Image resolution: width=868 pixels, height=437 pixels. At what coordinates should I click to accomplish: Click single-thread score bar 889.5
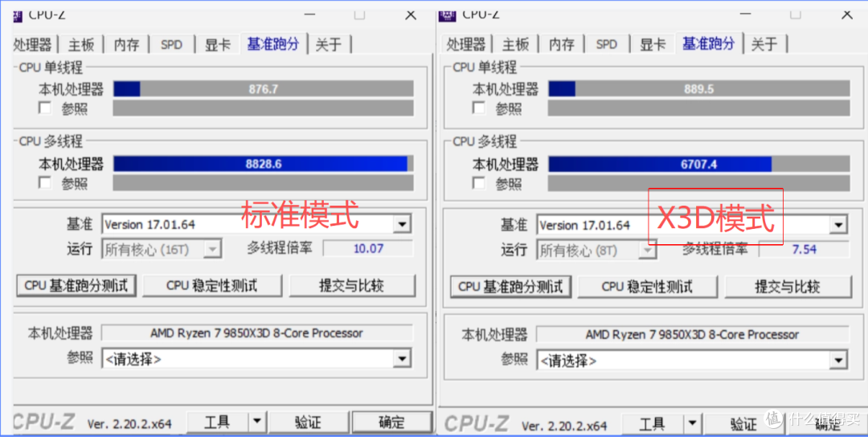[x=698, y=89]
